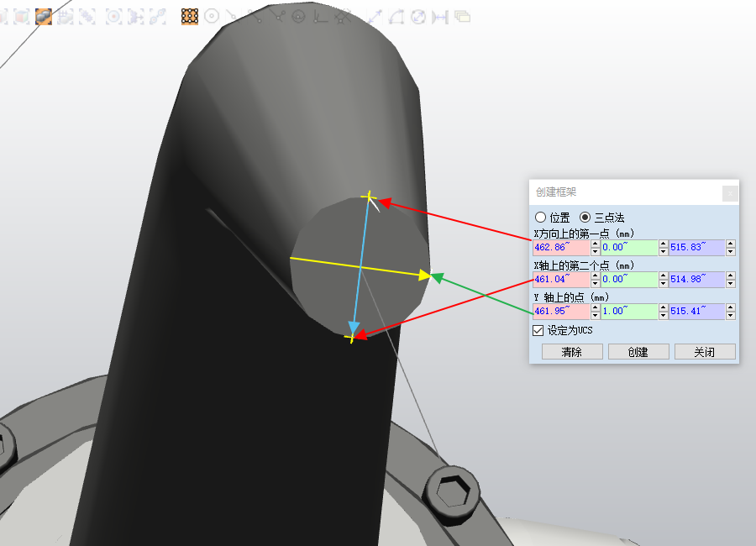Increase the 462.86 value with up arrow
756x546 pixels.
(x=595, y=244)
